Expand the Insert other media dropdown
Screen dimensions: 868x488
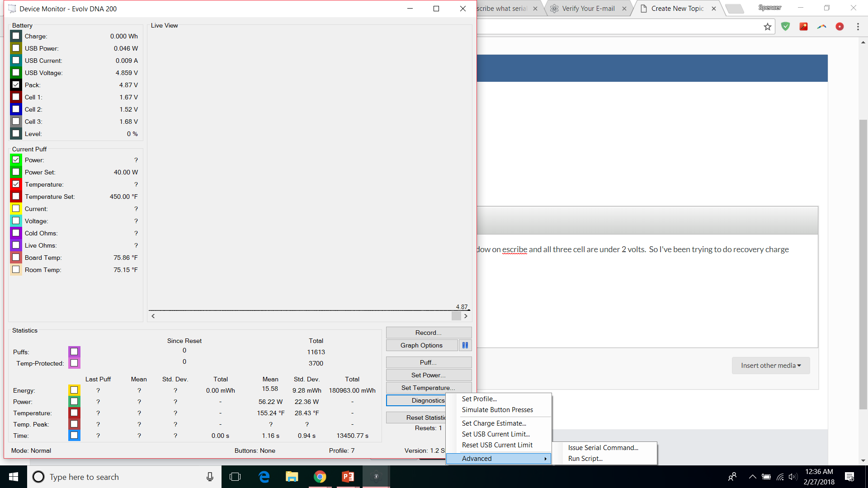(770, 366)
